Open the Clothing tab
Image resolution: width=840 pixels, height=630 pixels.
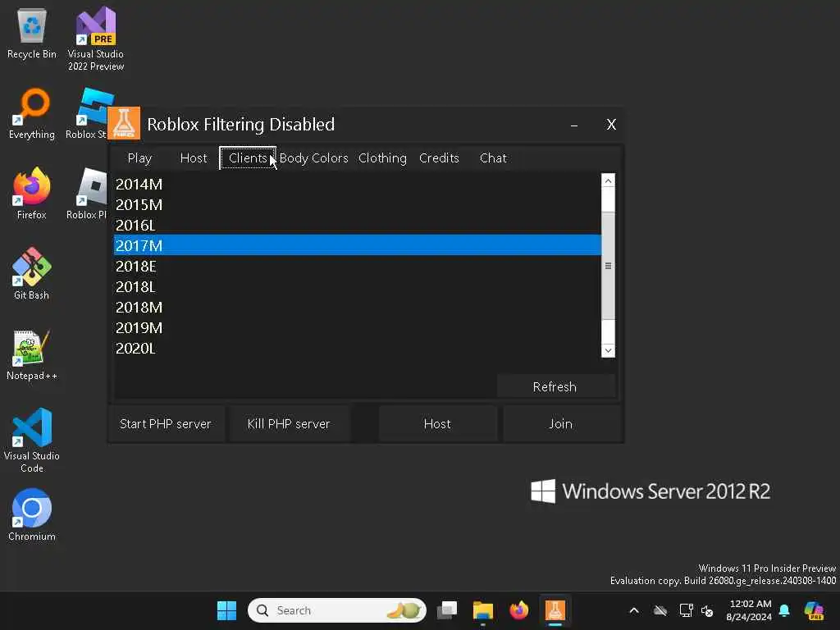382,158
